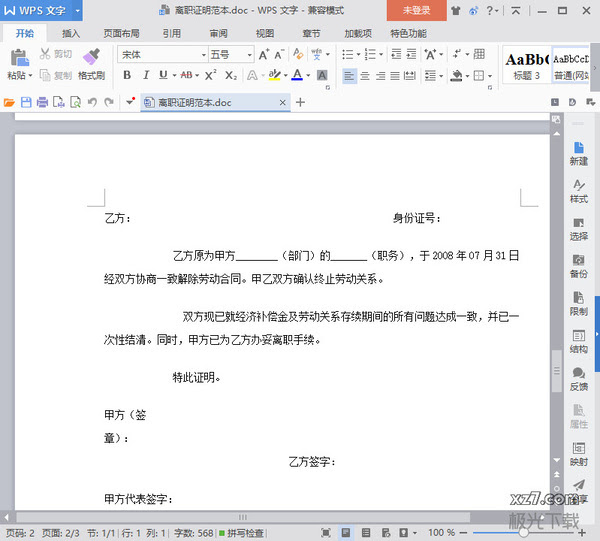Decrease font size with the A- icon
This screenshot has width=600, height=541.
coord(279,55)
